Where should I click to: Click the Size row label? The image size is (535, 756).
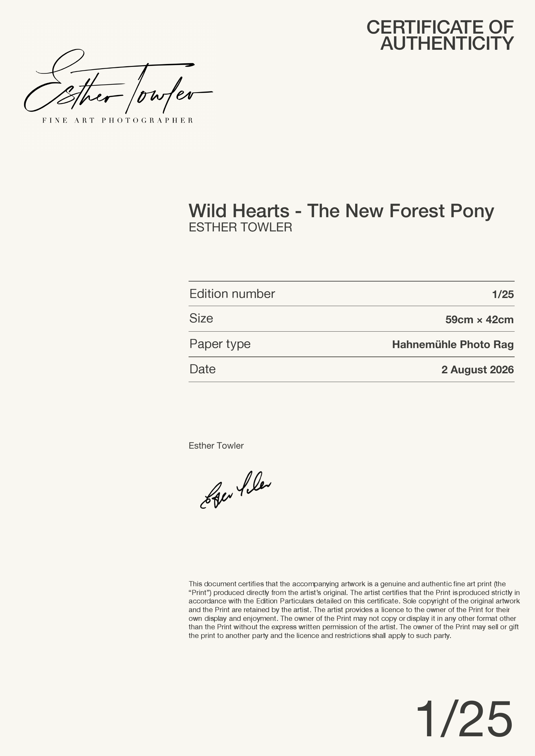[201, 318]
